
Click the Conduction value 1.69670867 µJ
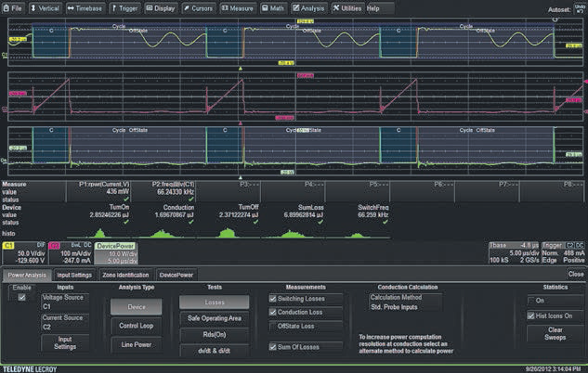(175, 215)
